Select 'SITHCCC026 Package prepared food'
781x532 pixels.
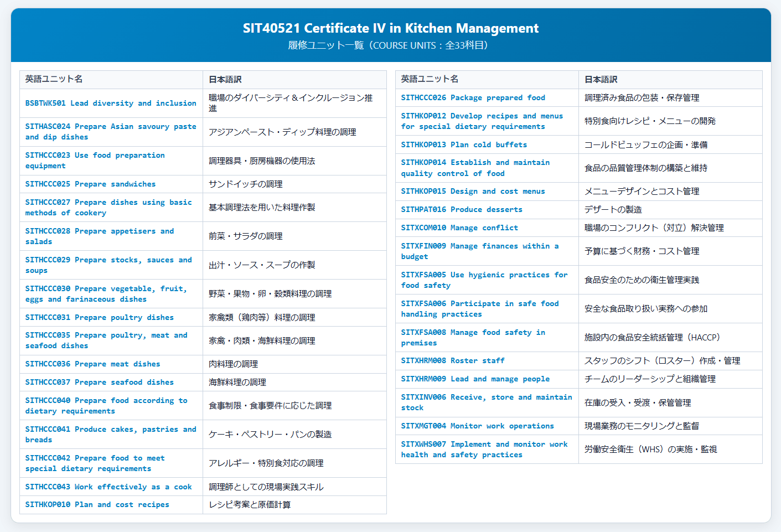[x=473, y=97]
